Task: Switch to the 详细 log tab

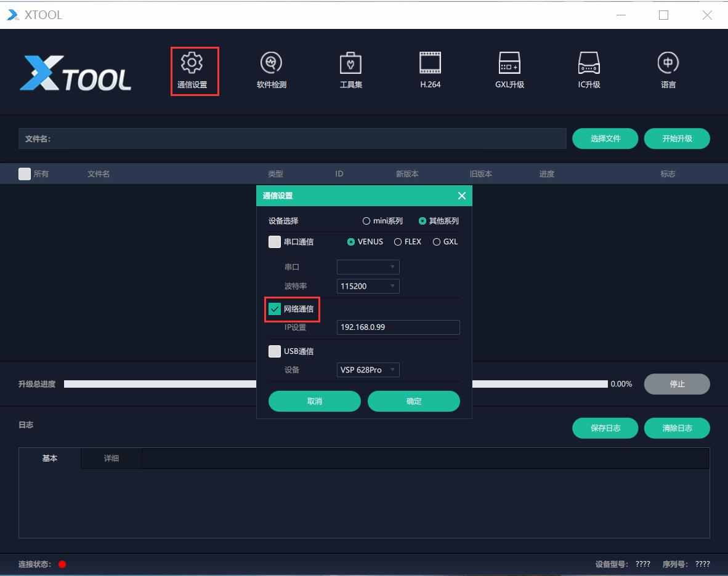Action: (111, 458)
